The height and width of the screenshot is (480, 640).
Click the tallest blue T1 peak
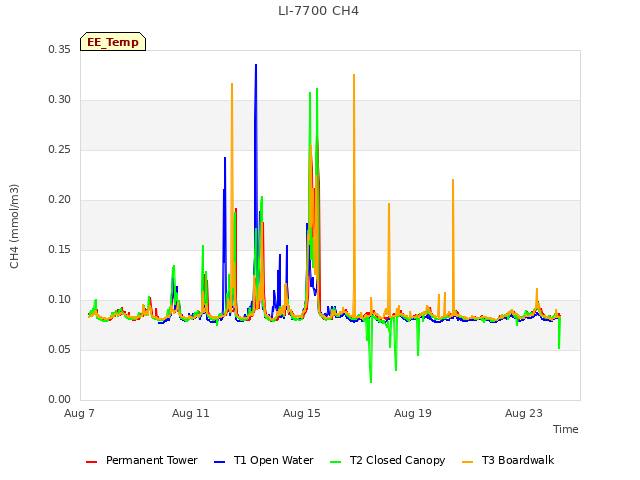pyautogui.click(x=256, y=65)
